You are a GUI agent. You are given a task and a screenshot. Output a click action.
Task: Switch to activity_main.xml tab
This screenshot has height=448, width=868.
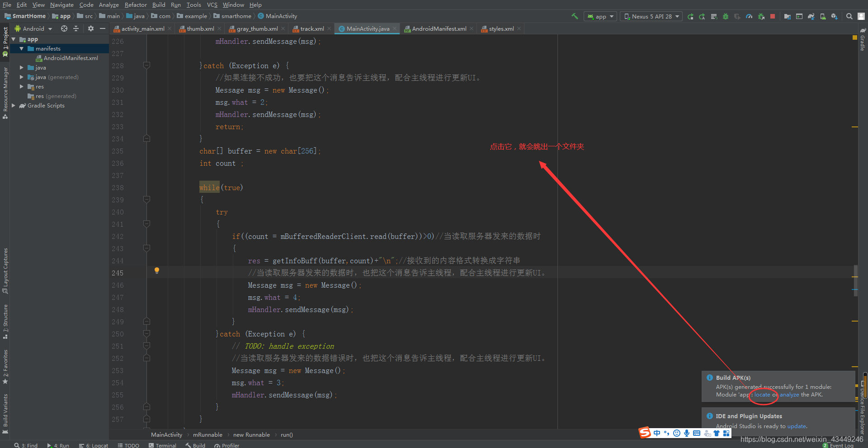pos(143,28)
